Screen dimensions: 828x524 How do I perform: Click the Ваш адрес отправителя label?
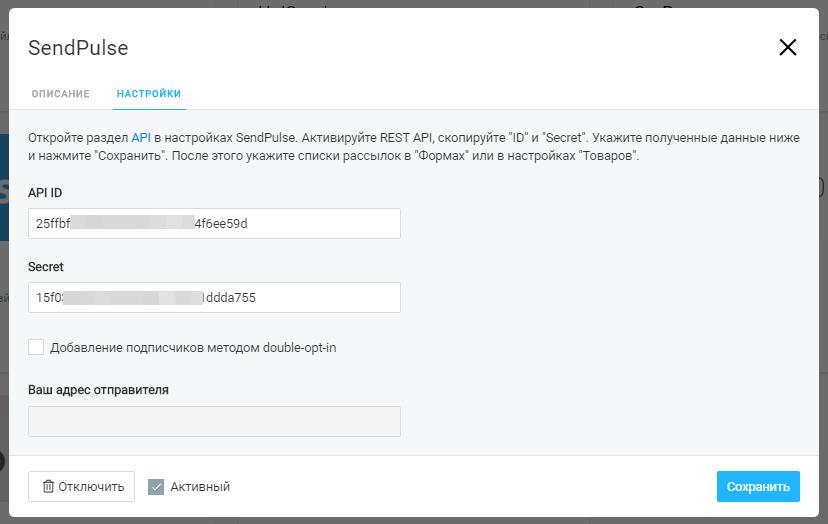point(98,390)
